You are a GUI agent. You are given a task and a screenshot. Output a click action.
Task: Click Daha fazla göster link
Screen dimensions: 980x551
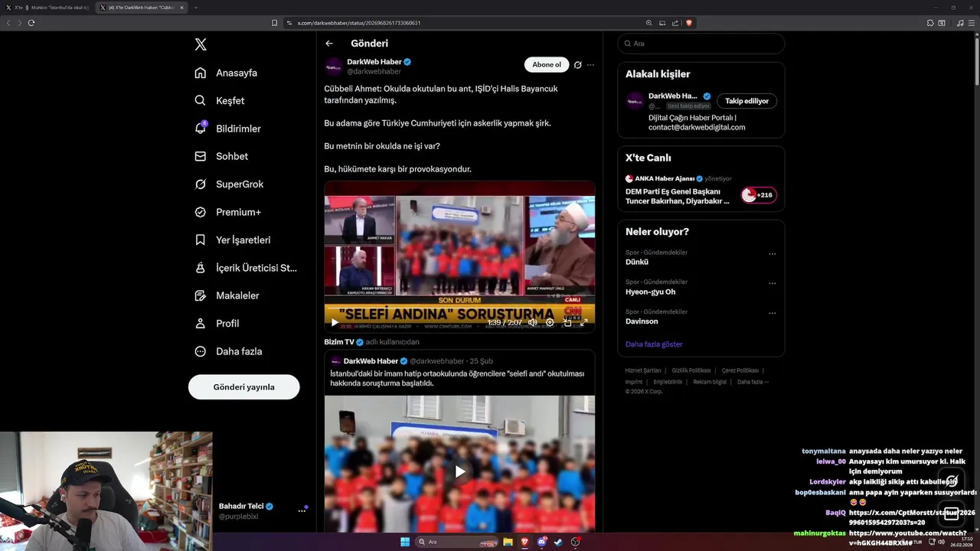(654, 344)
